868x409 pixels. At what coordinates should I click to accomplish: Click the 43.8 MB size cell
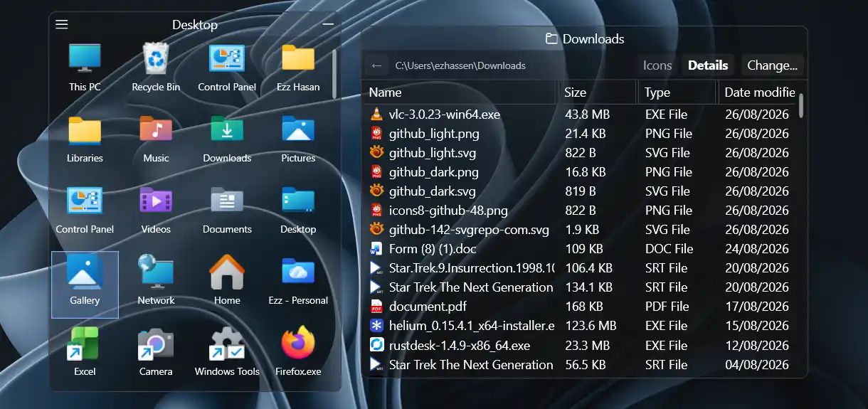(x=587, y=114)
